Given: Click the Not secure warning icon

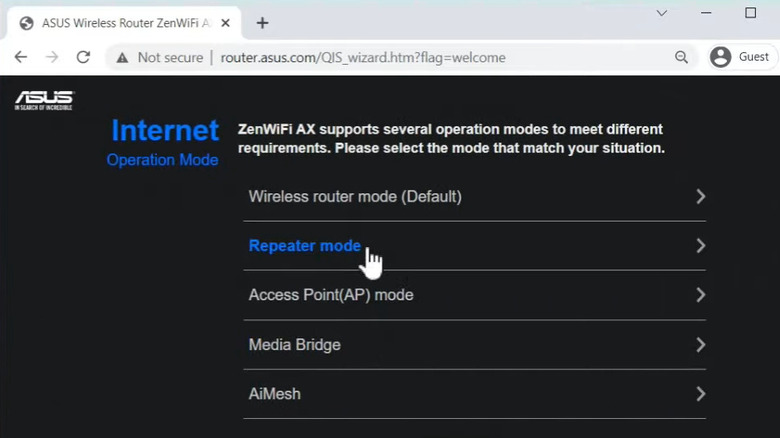Looking at the screenshot, I should tap(122, 57).
